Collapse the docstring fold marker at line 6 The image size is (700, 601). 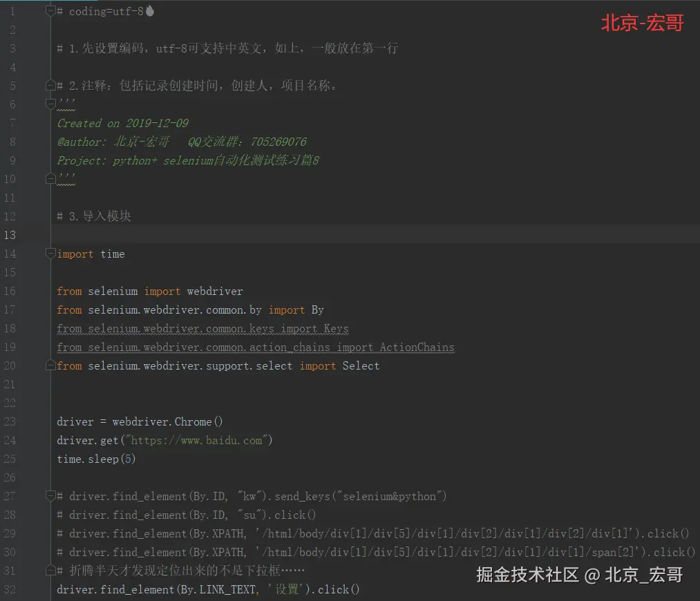click(x=50, y=104)
